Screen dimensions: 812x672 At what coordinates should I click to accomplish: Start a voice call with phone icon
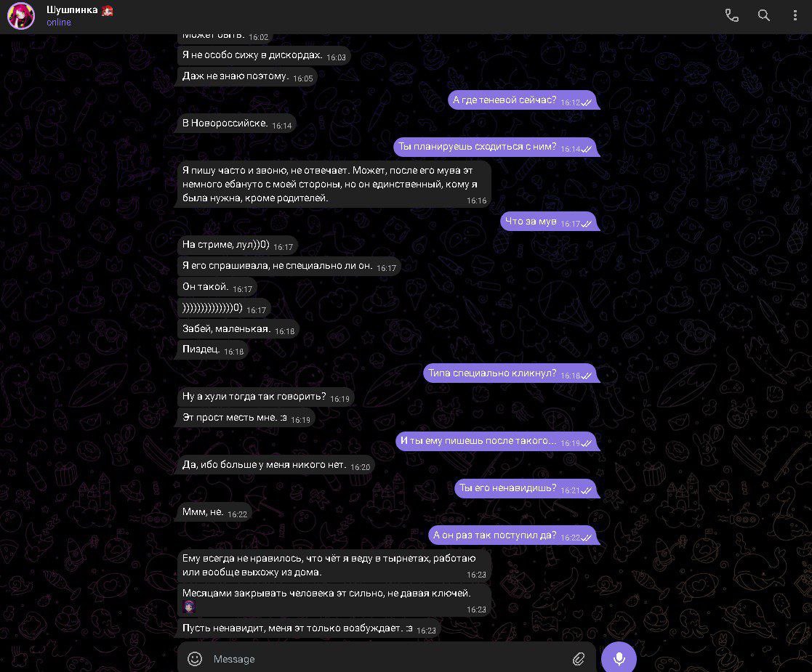tap(731, 15)
